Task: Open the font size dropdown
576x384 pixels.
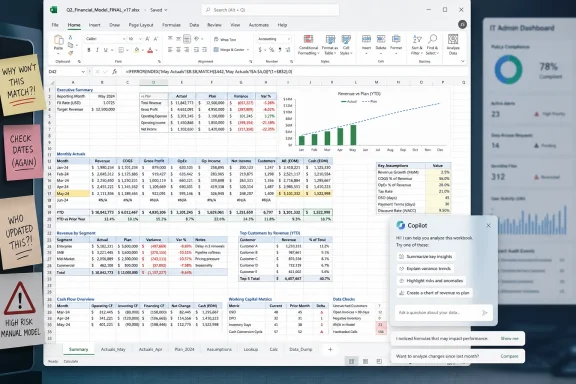Action: coord(140,39)
